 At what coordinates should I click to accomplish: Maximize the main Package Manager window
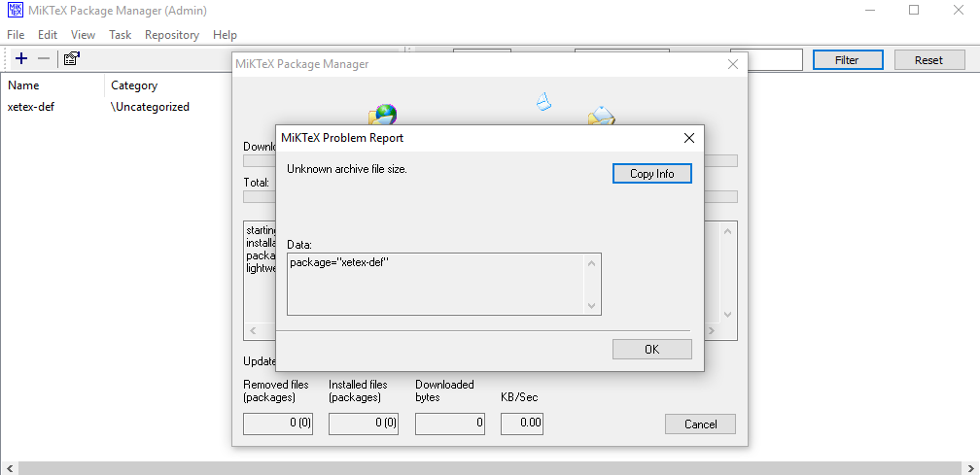pyautogui.click(x=914, y=10)
